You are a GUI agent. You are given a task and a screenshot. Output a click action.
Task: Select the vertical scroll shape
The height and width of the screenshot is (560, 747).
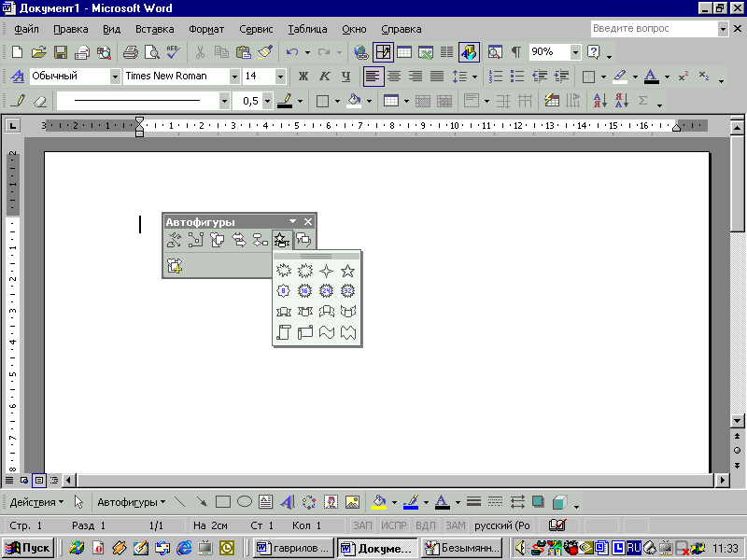click(x=284, y=332)
